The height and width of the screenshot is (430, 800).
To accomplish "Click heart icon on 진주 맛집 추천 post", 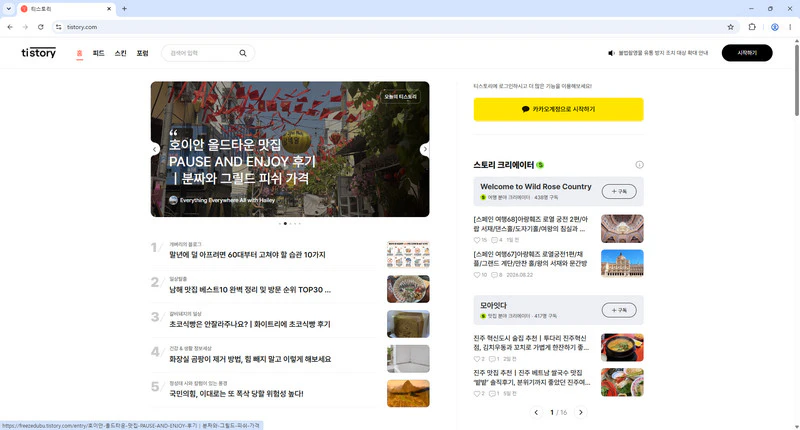I will 477,394.
